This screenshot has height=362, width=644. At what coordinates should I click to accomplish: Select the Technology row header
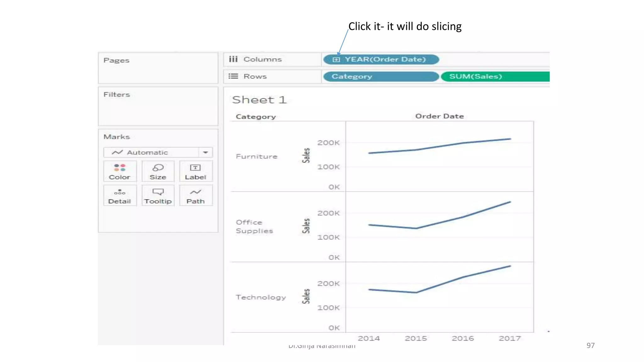[x=261, y=297]
